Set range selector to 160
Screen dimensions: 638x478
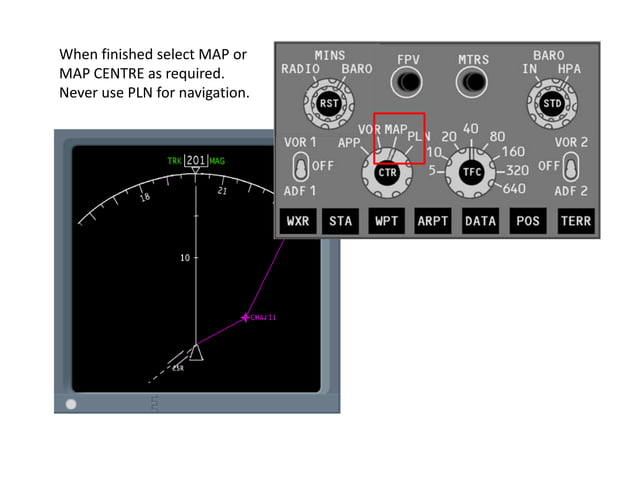click(513, 152)
